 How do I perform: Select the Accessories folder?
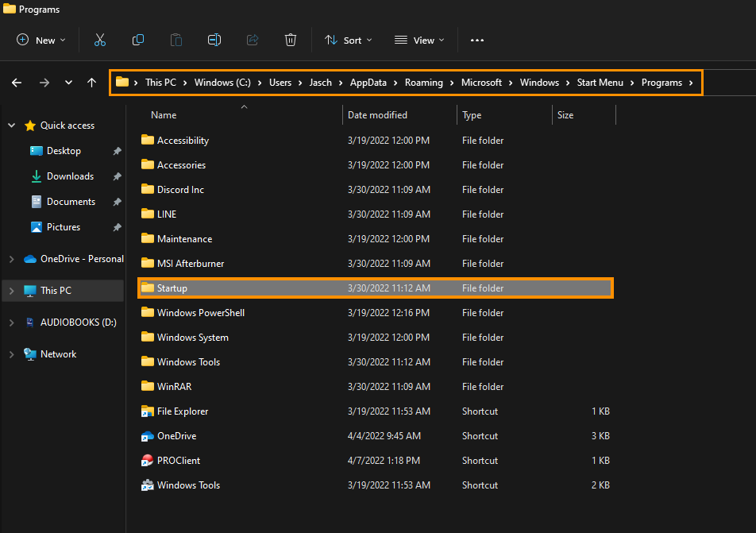click(376, 165)
